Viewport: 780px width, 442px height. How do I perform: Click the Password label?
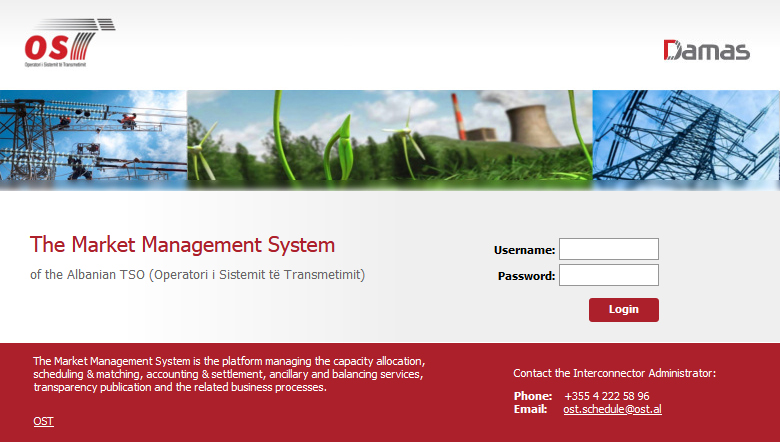pyautogui.click(x=526, y=276)
